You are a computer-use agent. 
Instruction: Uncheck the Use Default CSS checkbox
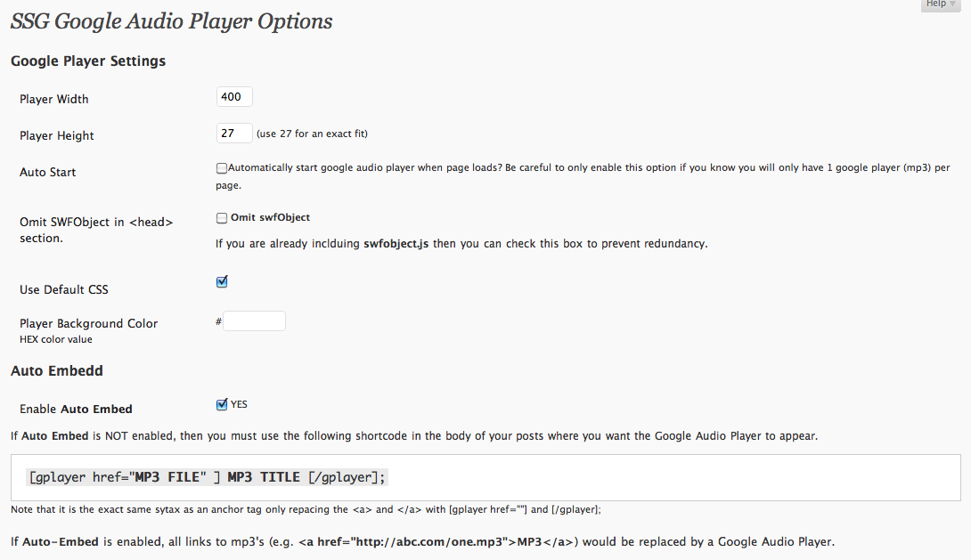[x=222, y=281]
